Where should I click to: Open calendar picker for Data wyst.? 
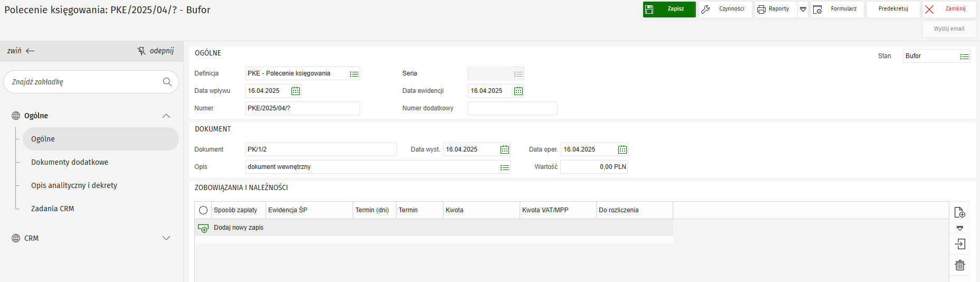(x=505, y=149)
